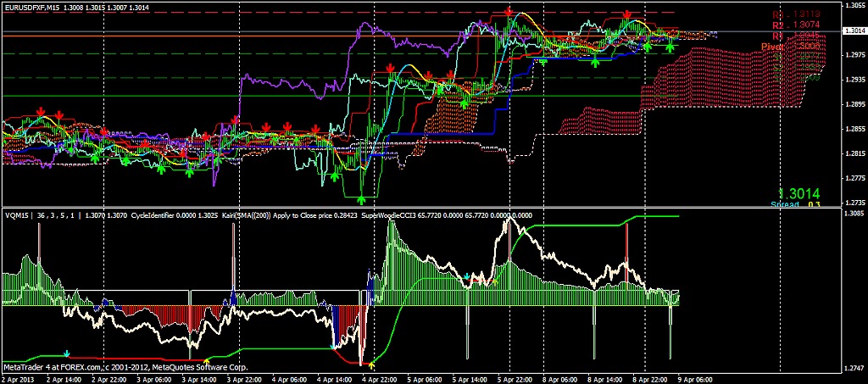The image size is (868, 384).
Task: Click red down arrow at 5 Apr 22:00 peak
Action: click(509, 11)
